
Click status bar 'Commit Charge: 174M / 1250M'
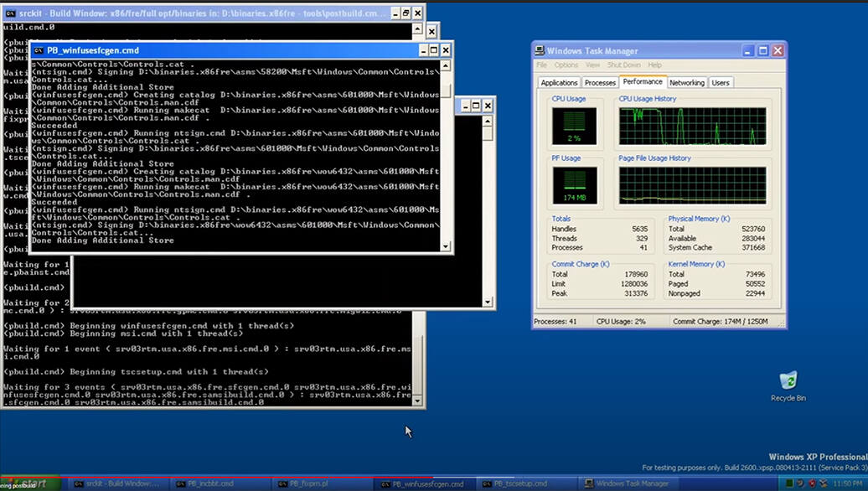[720, 321]
